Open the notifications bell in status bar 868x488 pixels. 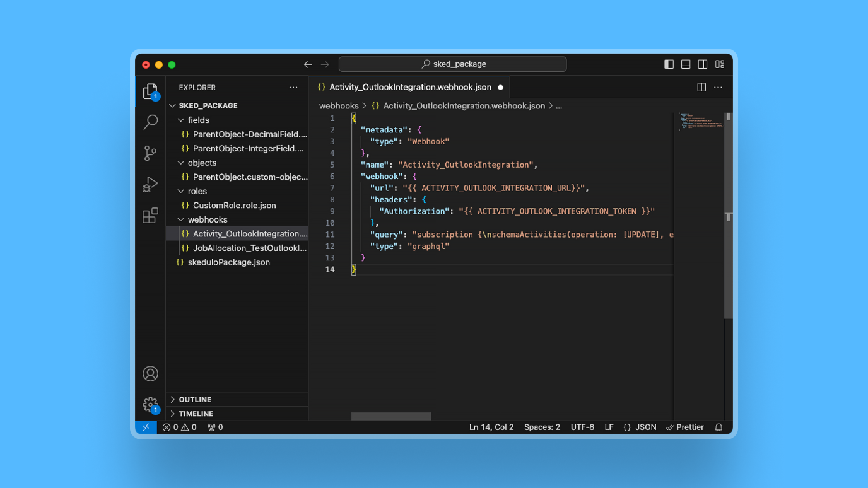[718, 427]
